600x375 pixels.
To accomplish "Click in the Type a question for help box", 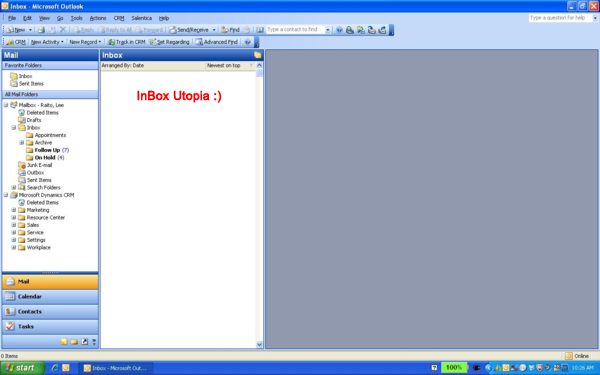I will click(x=560, y=18).
